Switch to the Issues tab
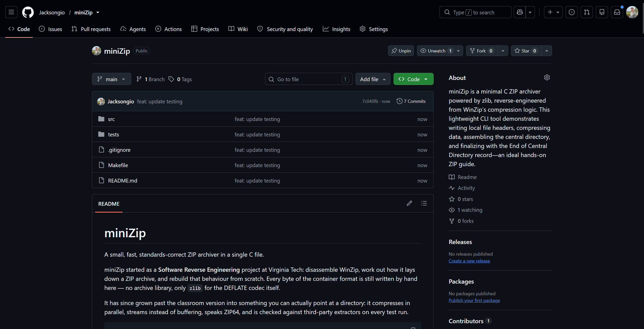Screen dimensions: 644x329 pyautogui.click(x=50, y=29)
